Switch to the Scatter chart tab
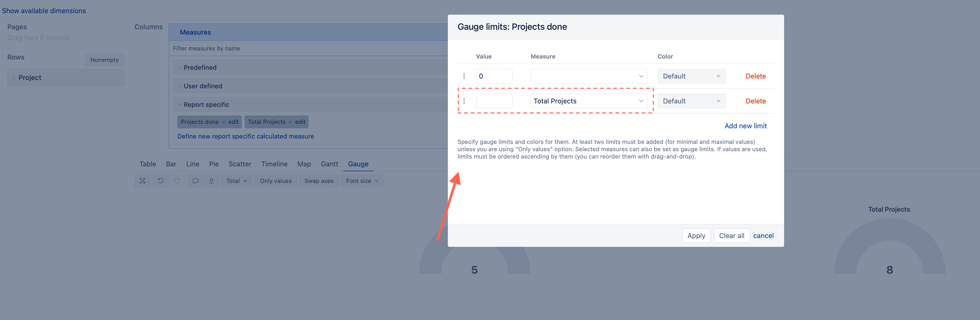 point(240,164)
